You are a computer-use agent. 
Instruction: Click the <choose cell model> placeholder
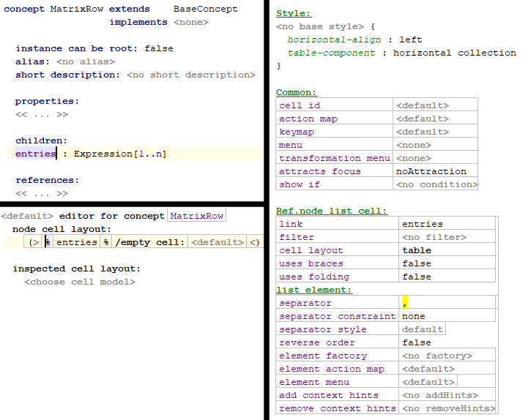(80, 282)
